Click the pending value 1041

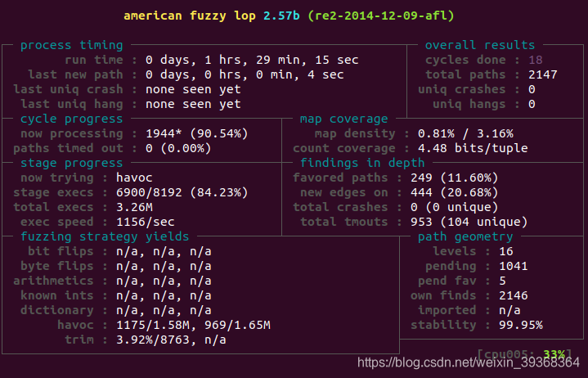(x=514, y=266)
